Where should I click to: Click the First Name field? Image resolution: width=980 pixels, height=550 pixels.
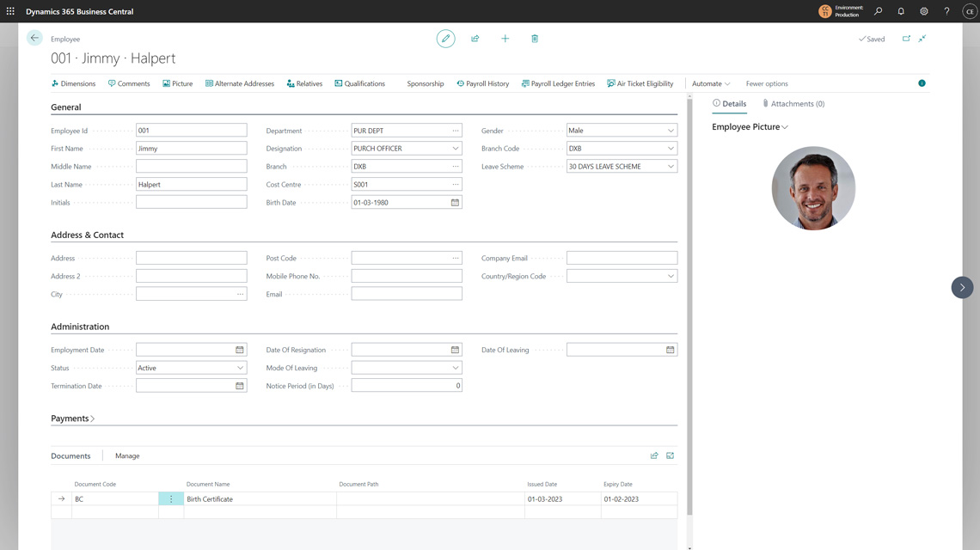coord(191,149)
